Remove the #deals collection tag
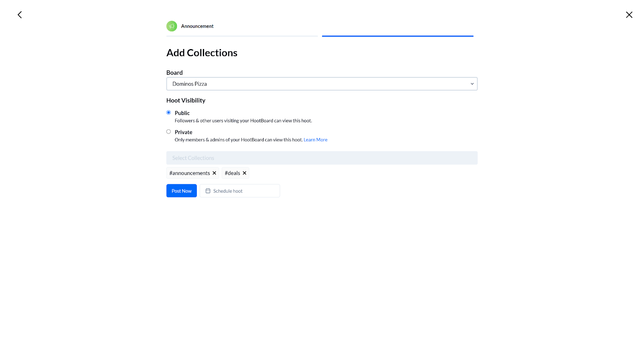The height and width of the screenshot is (362, 644). 244,173
